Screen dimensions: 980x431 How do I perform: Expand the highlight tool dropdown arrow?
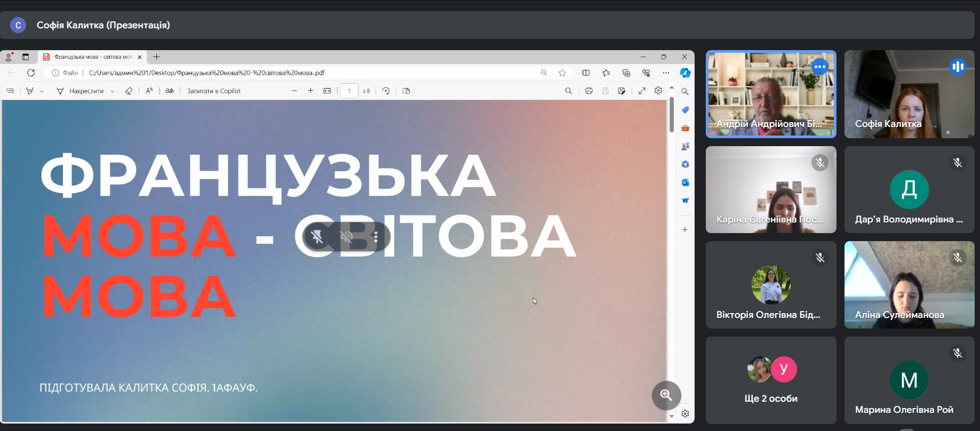42,91
